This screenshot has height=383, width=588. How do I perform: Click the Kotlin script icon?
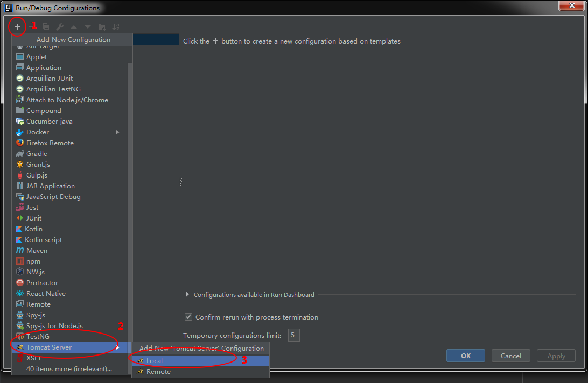(x=19, y=240)
